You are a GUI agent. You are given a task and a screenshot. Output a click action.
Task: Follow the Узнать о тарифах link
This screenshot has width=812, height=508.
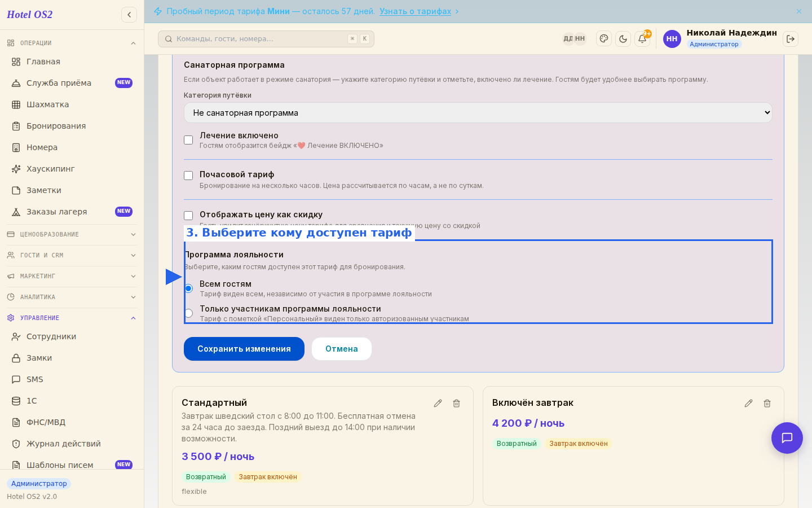point(415,11)
